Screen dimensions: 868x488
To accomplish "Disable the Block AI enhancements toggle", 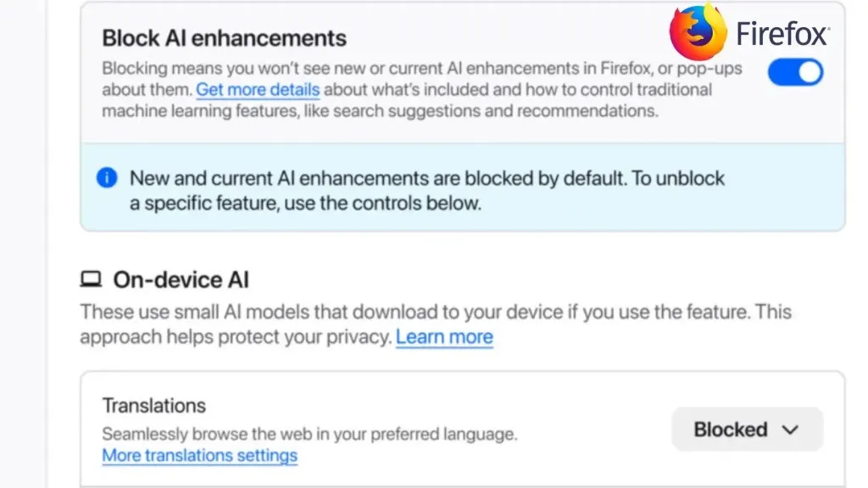I will tap(795, 72).
